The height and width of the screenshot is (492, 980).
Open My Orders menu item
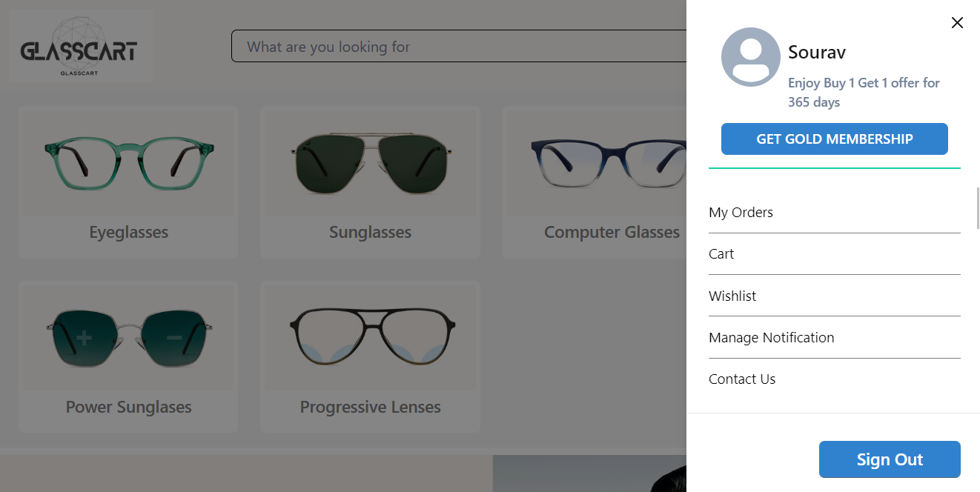pyautogui.click(x=834, y=213)
